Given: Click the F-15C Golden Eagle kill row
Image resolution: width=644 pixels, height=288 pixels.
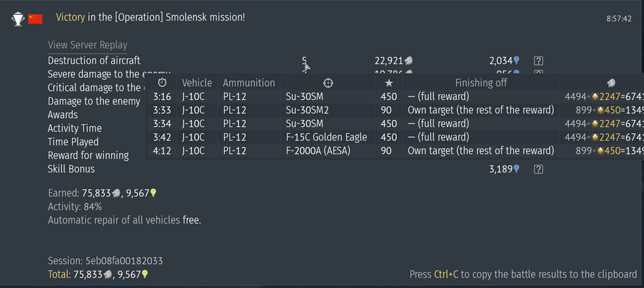Looking at the screenshot, I should tap(326, 137).
